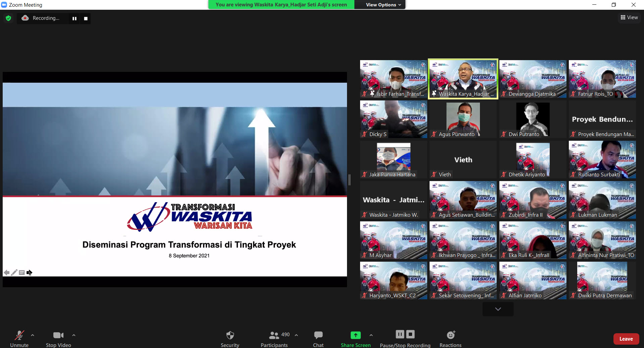Select Isbir Farhan video tile
The height and width of the screenshot is (348, 644).
click(394, 79)
